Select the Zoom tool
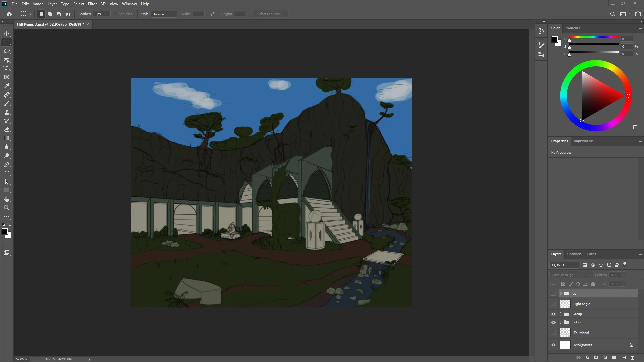This screenshot has height=362, width=644. coord(7,208)
